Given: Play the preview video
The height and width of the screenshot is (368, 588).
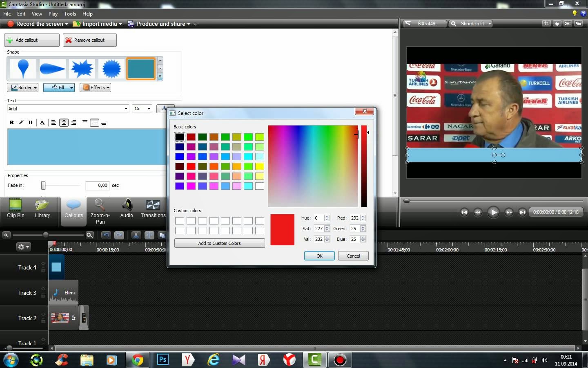Looking at the screenshot, I should pos(493,212).
